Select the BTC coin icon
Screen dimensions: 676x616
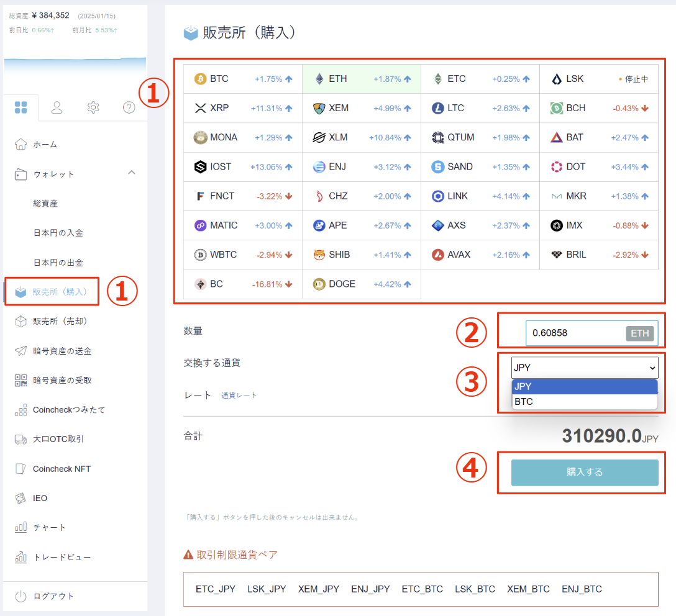pyautogui.click(x=201, y=79)
